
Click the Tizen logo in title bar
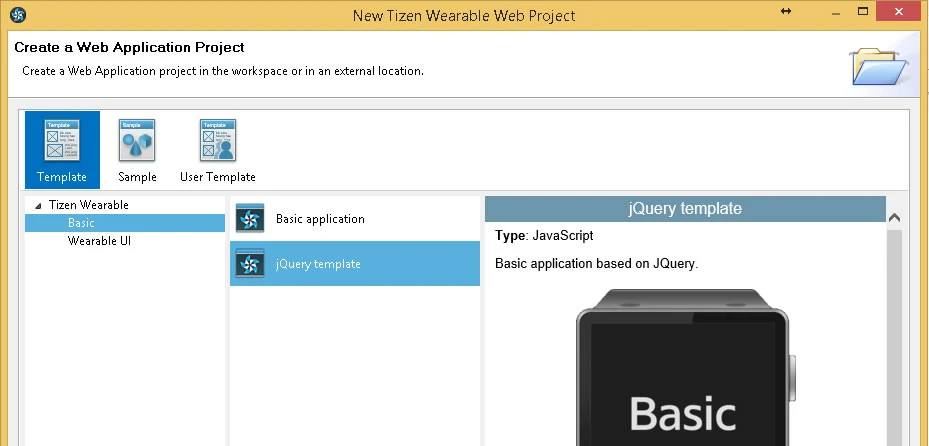coord(18,14)
